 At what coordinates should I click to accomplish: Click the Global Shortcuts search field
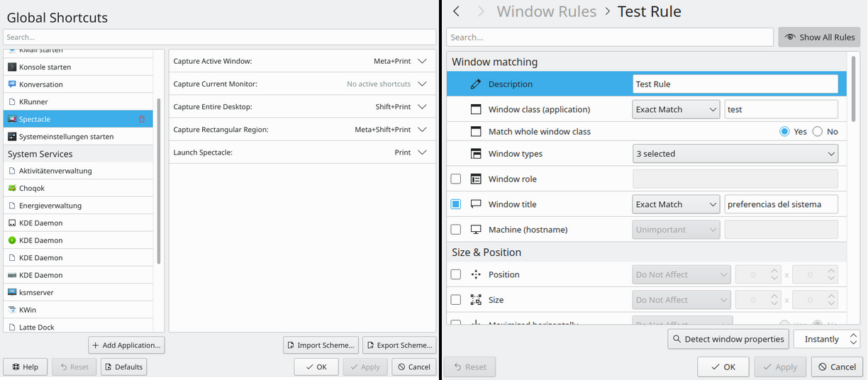(x=219, y=37)
